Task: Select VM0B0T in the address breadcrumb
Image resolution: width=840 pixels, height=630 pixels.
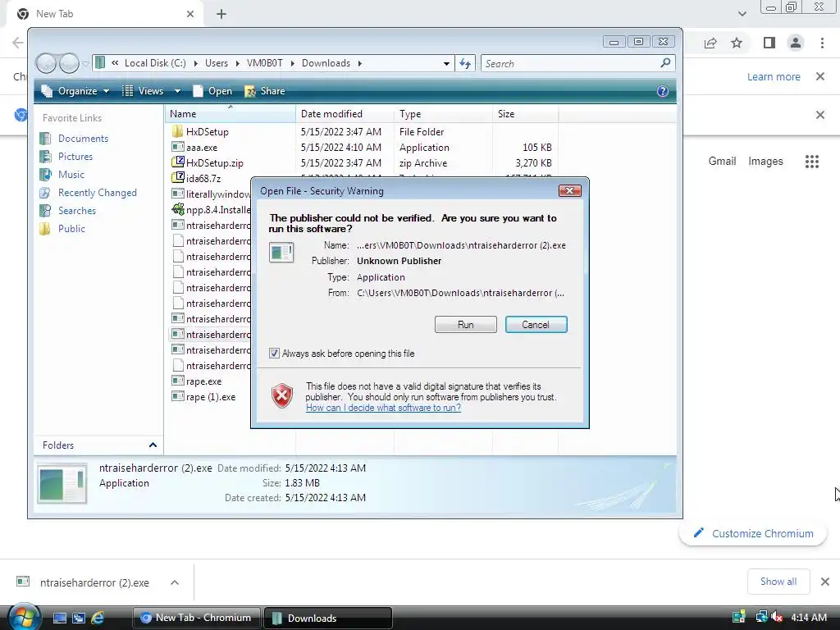Action: pyautogui.click(x=265, y=63)
